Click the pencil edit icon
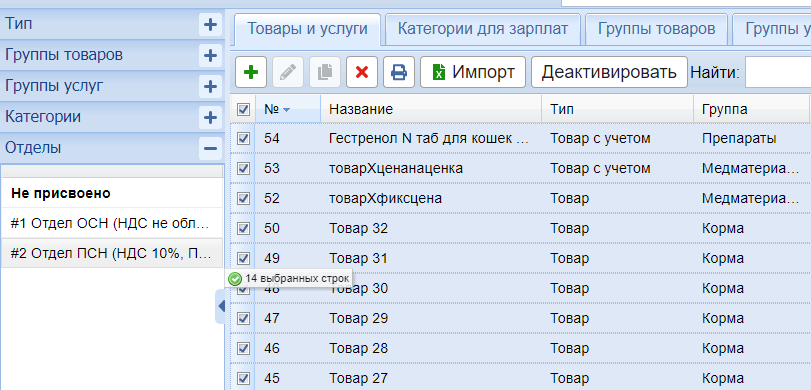Image resolution: width=811 pixels, height=390 pixels. [288, 72]
